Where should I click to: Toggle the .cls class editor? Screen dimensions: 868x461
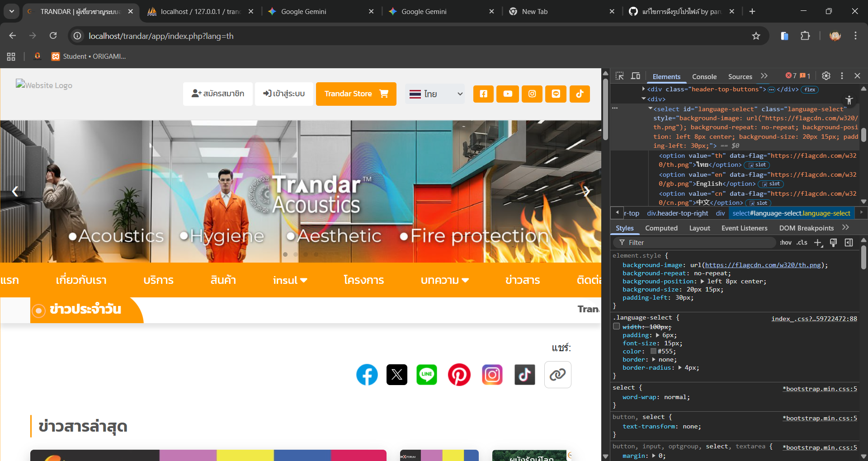(x=802, y=243)
